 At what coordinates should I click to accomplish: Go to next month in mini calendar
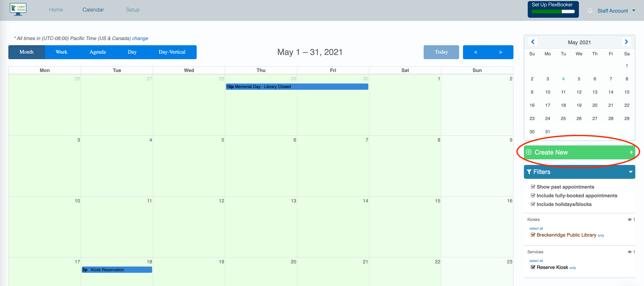click(x=626, y=42)
